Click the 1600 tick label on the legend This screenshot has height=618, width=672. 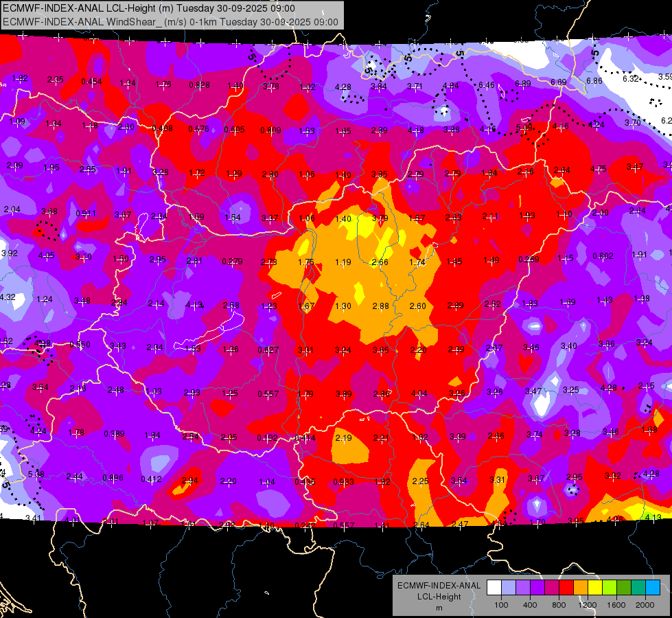pyautogui.click(x=616, y=605)
